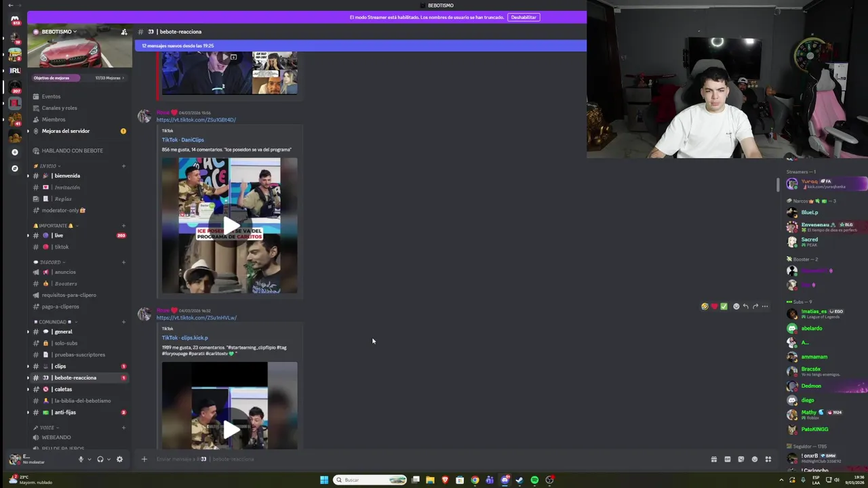Click attach file plus button

click(x=144, y=459)
